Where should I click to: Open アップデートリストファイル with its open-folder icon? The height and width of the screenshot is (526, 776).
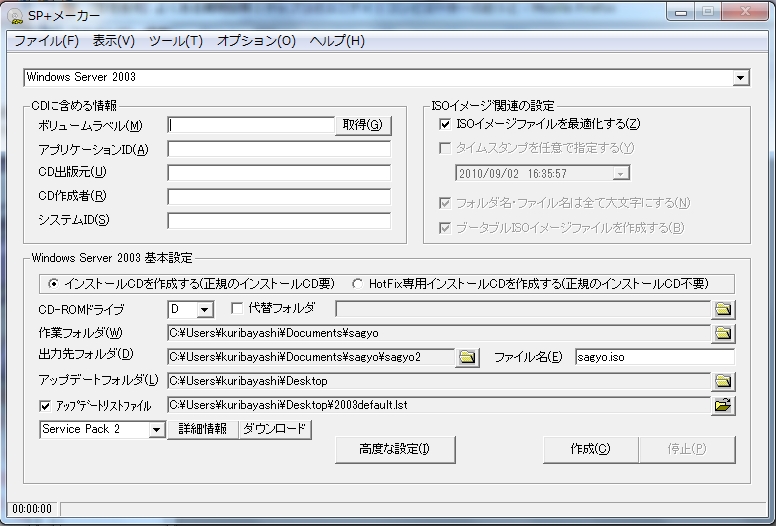(x=723, y=405)
